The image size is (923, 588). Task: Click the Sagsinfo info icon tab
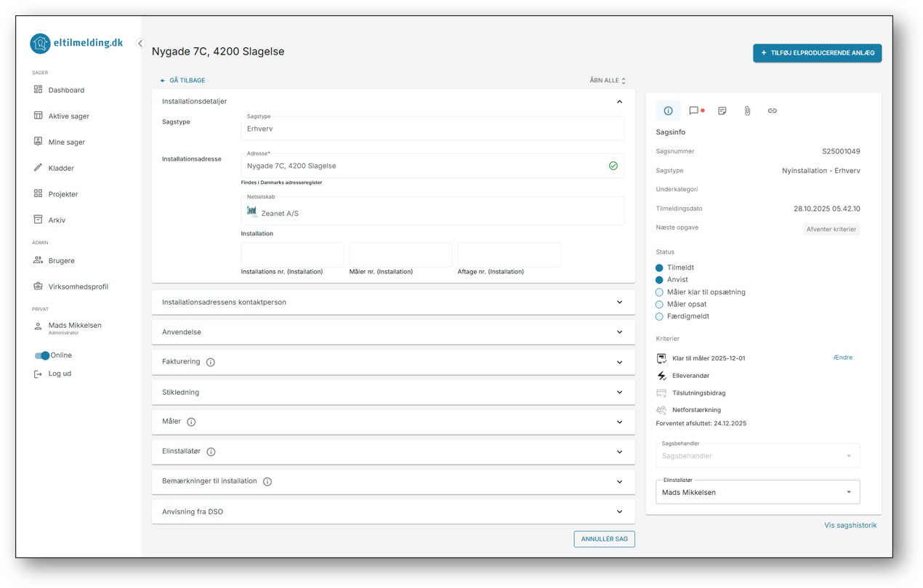668,111
